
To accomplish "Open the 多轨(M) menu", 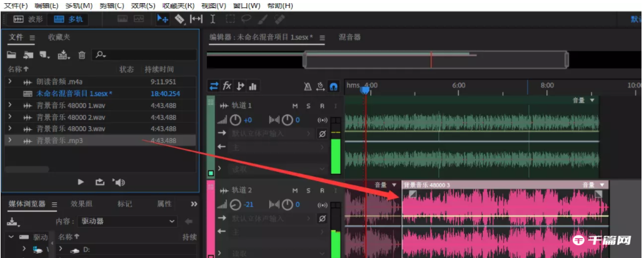I will click(79, 6).
